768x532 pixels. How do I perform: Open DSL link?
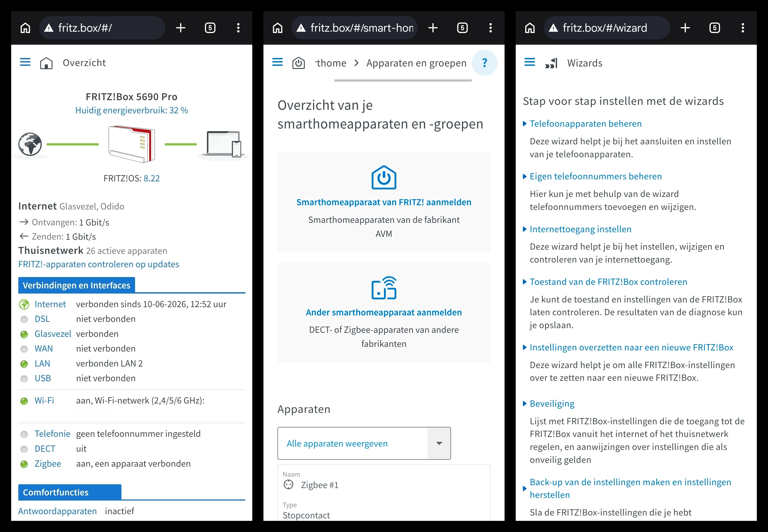point(42,319)
